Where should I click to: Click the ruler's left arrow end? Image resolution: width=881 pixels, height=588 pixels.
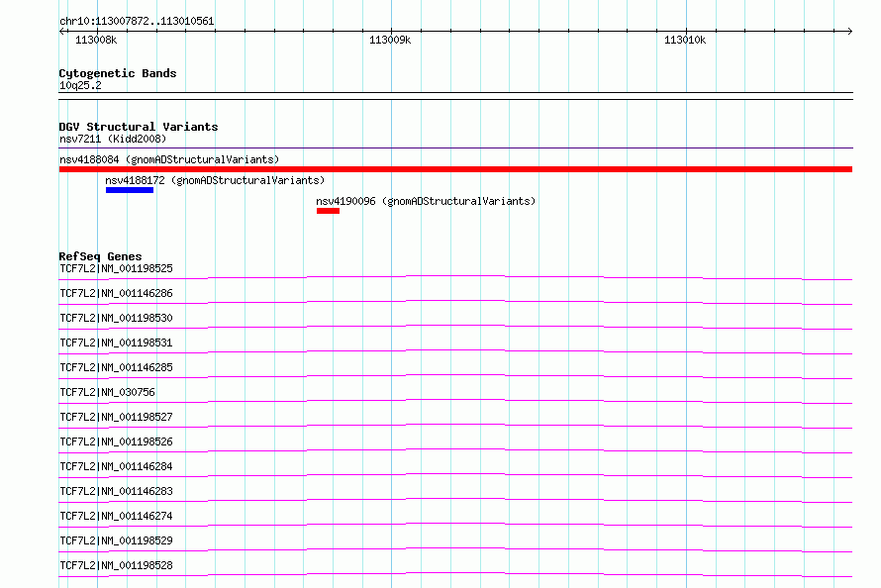tap(61, 31)
